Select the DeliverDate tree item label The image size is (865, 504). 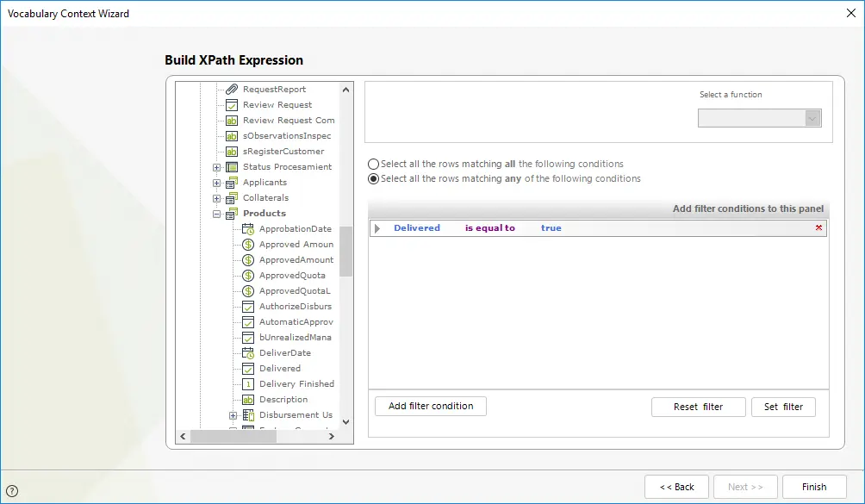coord(285,353)
